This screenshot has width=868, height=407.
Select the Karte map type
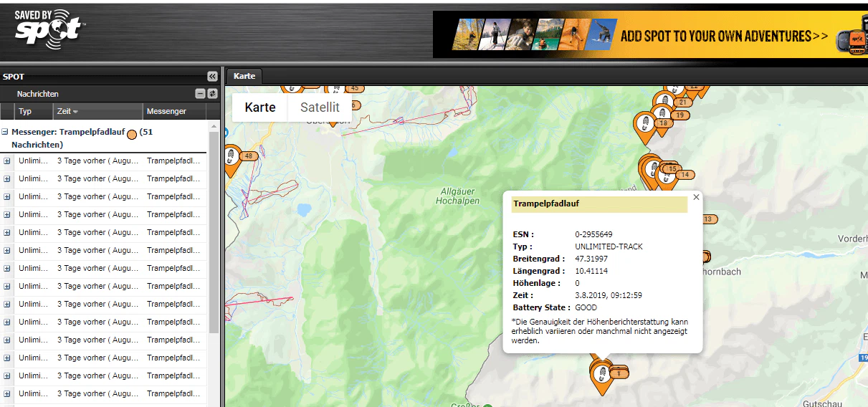260,107
